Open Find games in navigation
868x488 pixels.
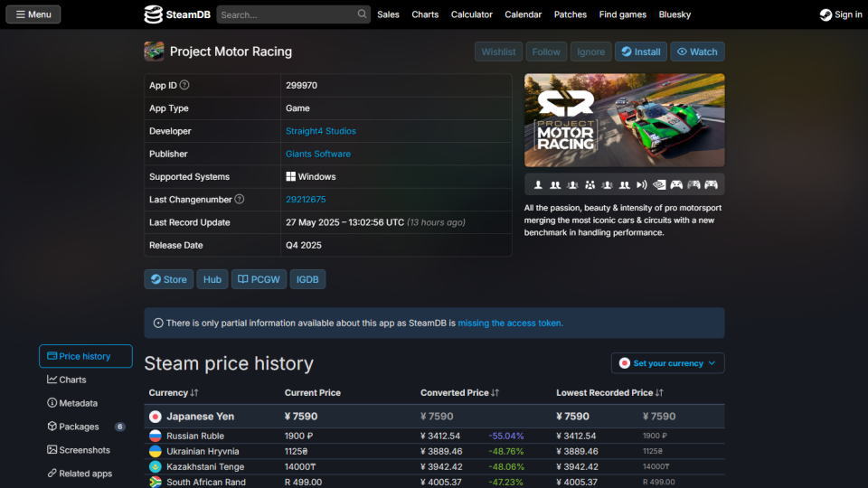(623, 14)
